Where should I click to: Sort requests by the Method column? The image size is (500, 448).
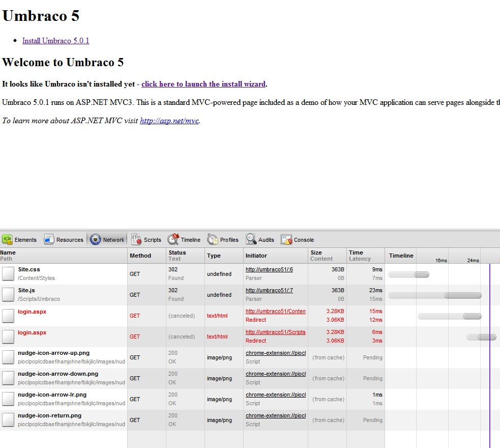click(146, 256)
